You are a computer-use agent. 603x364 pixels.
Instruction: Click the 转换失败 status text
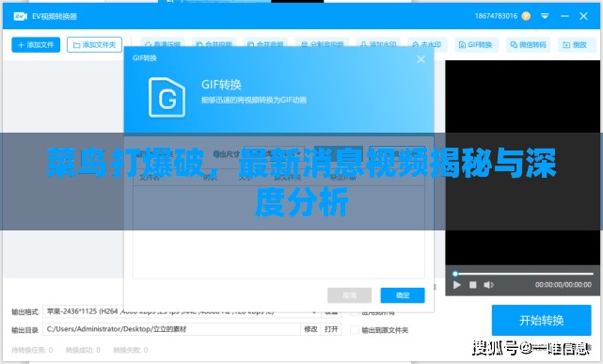[131, 350]
